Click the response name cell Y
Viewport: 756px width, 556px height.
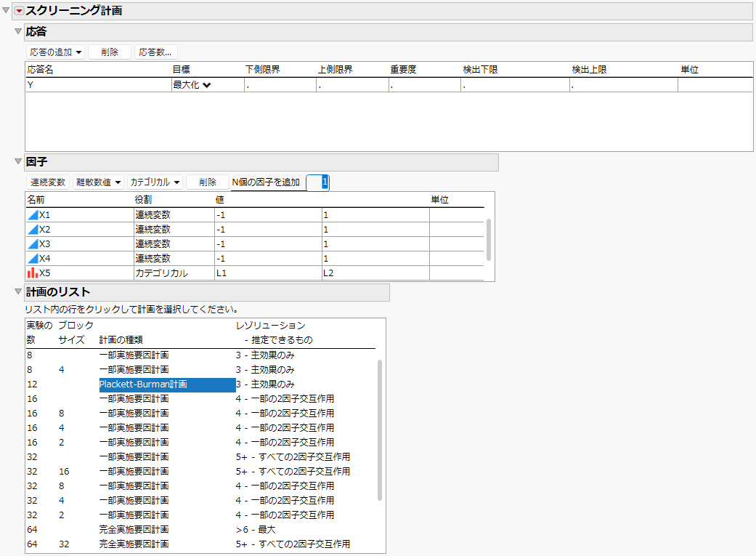coord(99,85)
